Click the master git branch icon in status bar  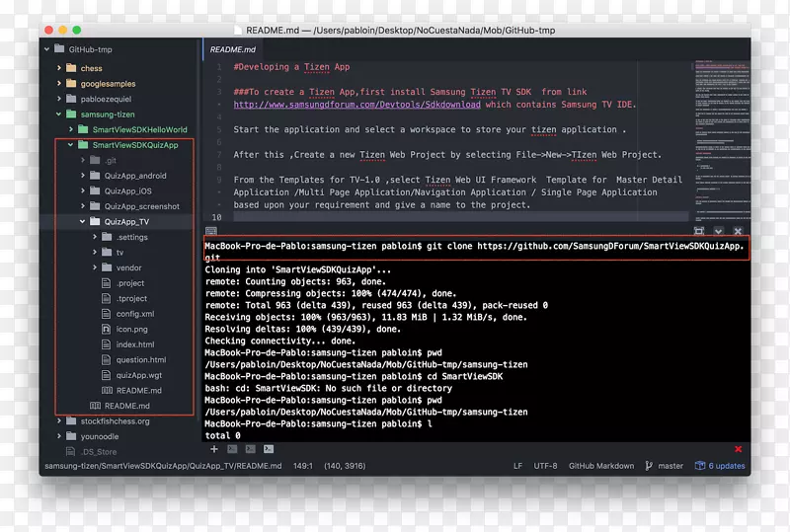tap(649, 466)
